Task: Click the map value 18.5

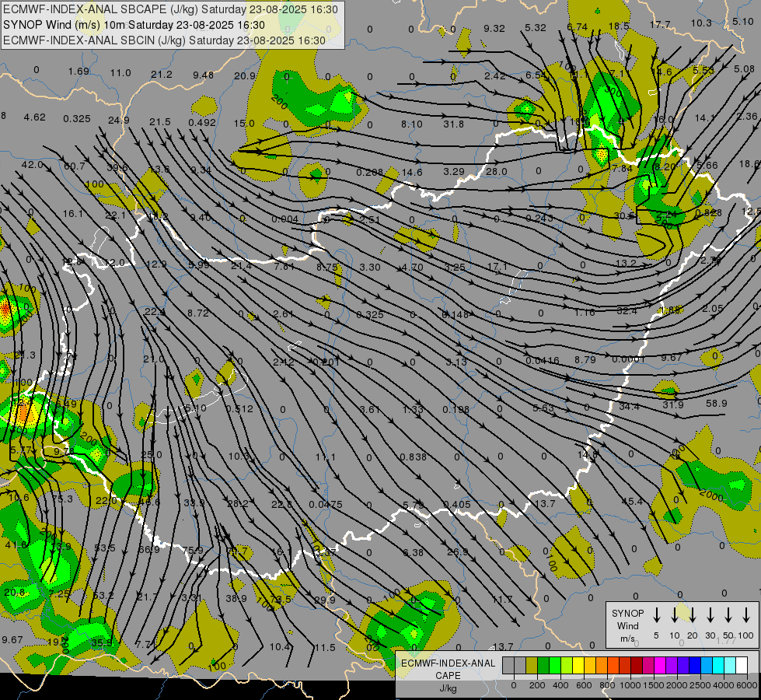Action: [x=619, y=26]
